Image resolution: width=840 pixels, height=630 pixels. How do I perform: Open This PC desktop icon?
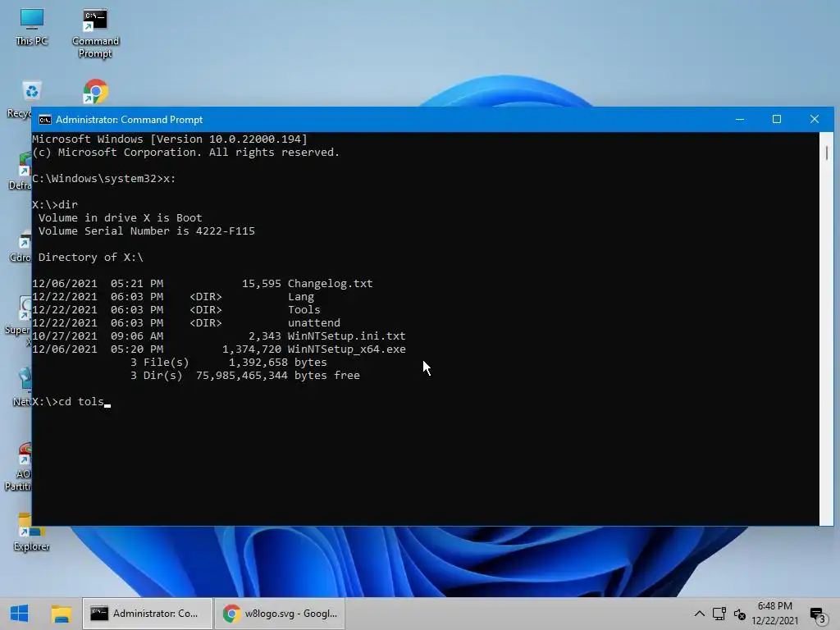[x=32, y=27]
